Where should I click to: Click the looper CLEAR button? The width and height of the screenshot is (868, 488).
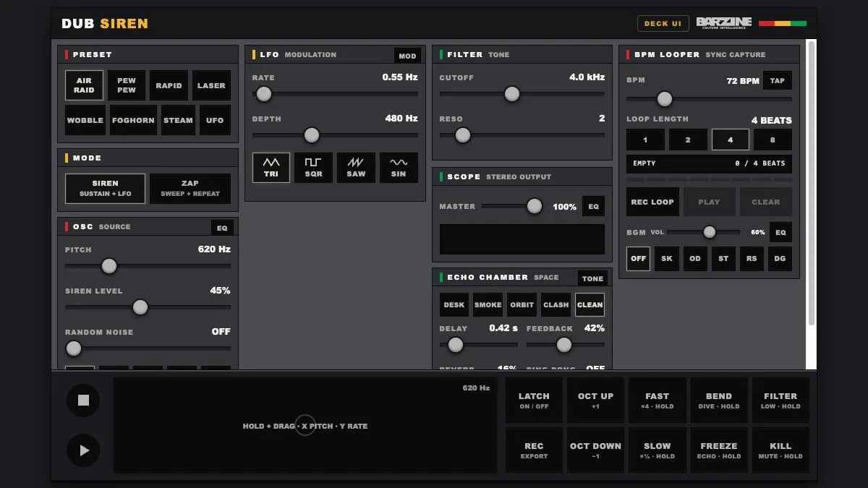(766, 202)
